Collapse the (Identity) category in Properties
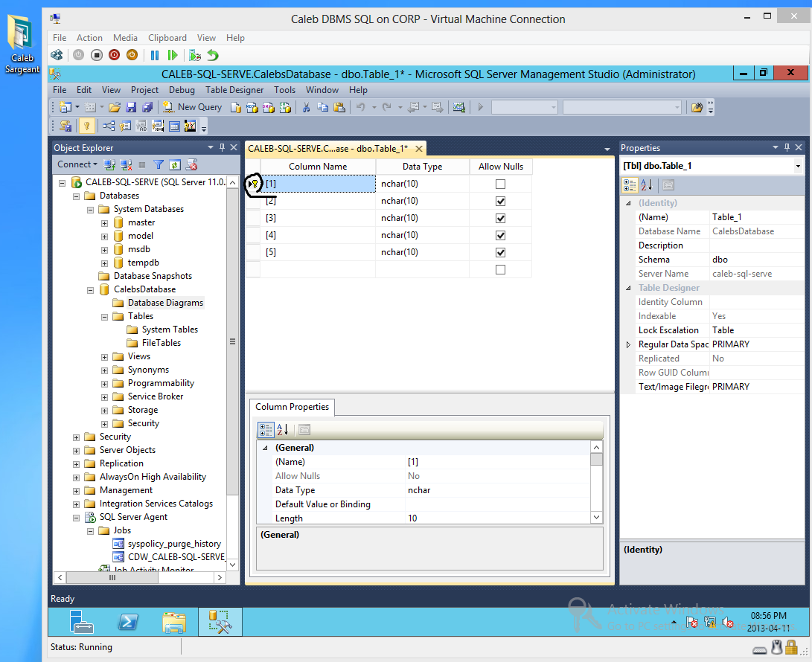Viewport: 812px width, 662px height. click(x=628, y=203)
